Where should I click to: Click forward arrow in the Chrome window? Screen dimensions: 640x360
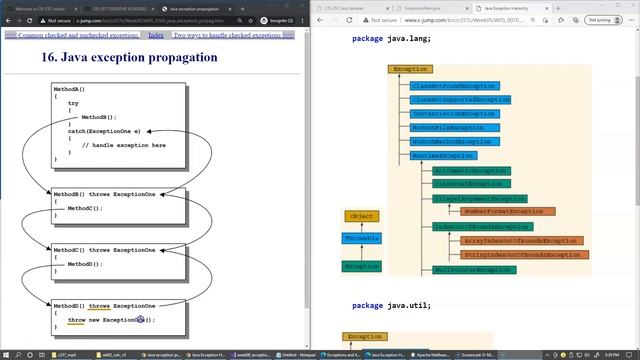pos(19,20)
